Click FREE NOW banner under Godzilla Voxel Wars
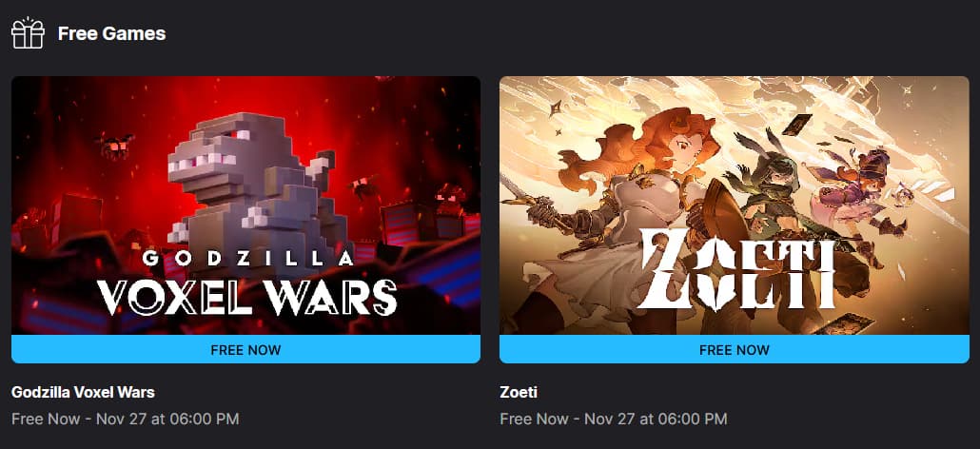The height and width of the screenshot is (449, 980). (x=245, y=349)
